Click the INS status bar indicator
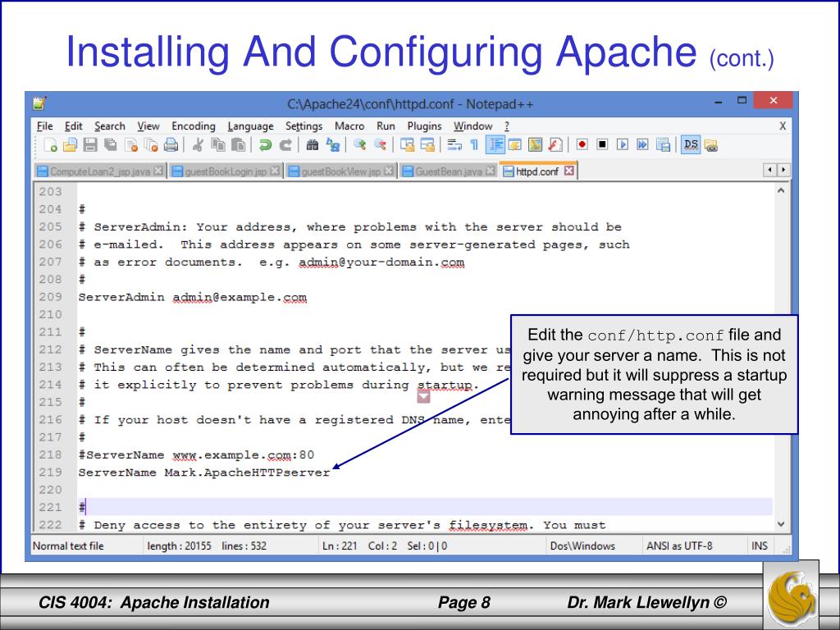This screenshot has width=840, height=630. tap(760, 546)
